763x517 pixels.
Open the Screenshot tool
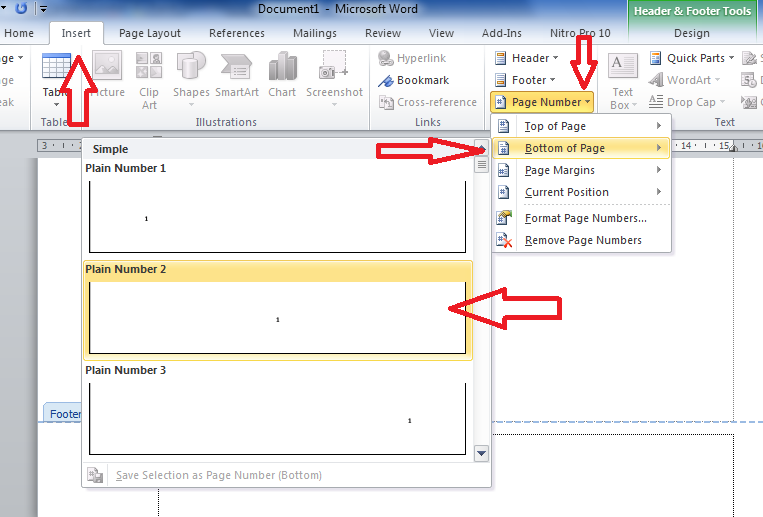pyautogui.click(x=334, y=79)
